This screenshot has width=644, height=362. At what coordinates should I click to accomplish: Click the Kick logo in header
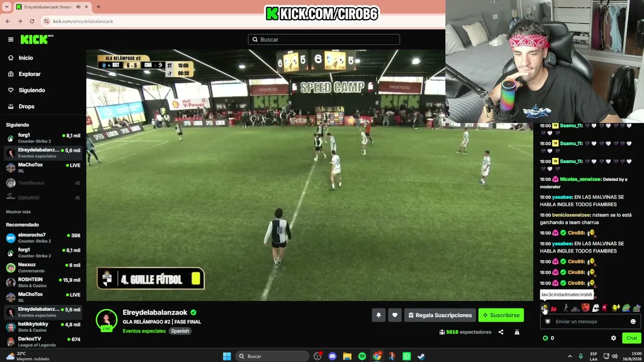pyautogui.click(x=37, y=39)
